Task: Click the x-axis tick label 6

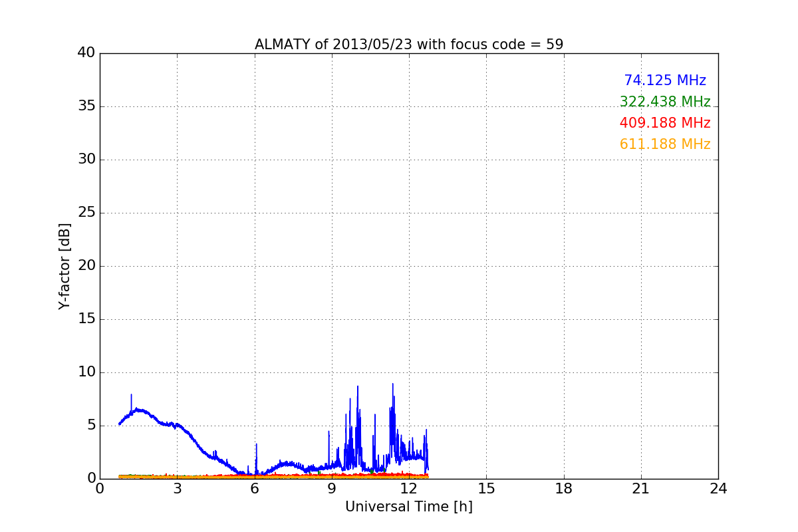Action: tap(255, 489)
